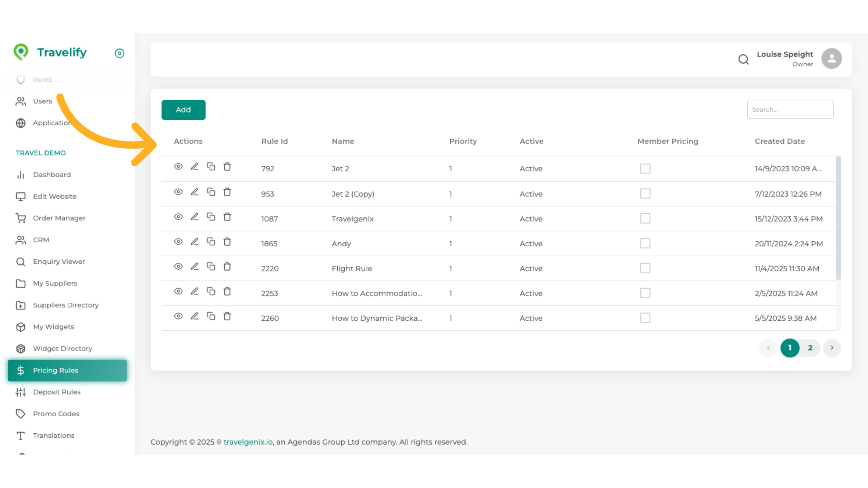Click the table Search input field
This screenshot has height=488, width=868.
(790, 110)
